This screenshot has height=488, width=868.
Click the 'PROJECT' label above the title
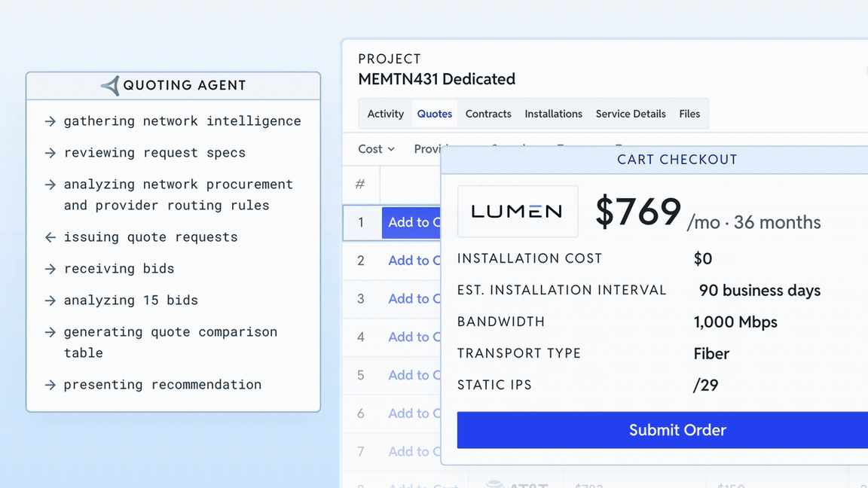390,59
